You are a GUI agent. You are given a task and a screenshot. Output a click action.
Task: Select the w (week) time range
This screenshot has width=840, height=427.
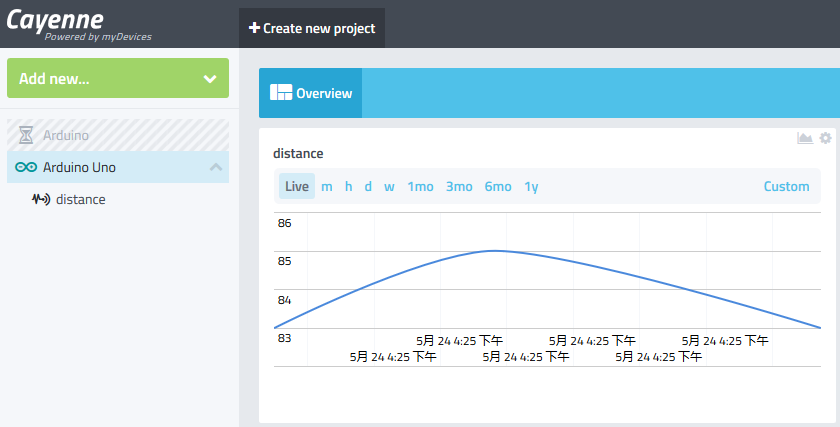(x=389, y=186)
